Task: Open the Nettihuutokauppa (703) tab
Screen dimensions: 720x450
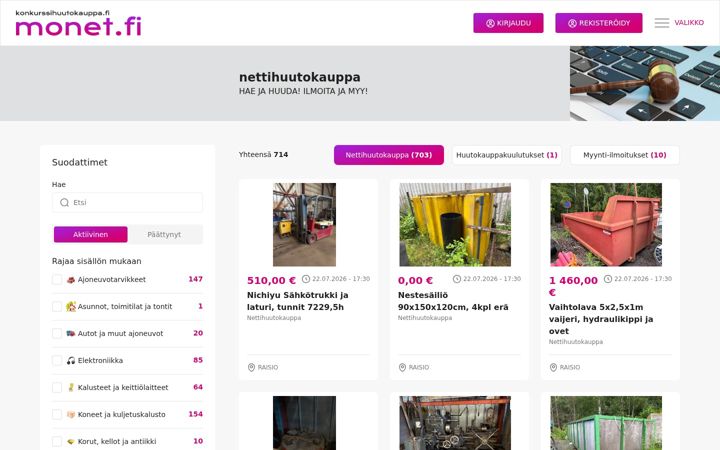Action: pos(389,155)
